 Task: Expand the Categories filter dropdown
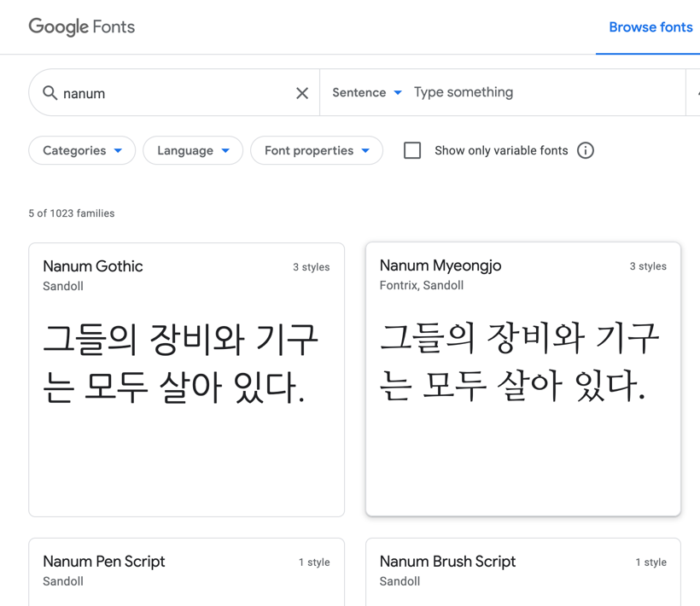[82, 151]
